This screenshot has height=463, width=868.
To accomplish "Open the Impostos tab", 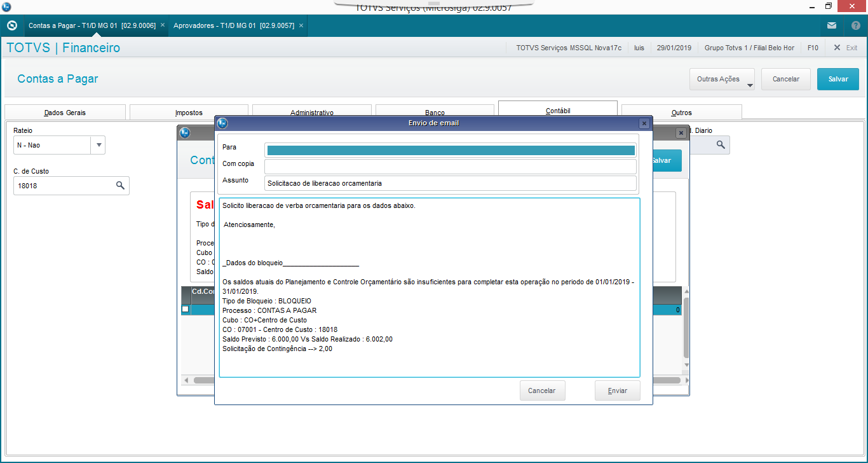I will pos(189,112).
